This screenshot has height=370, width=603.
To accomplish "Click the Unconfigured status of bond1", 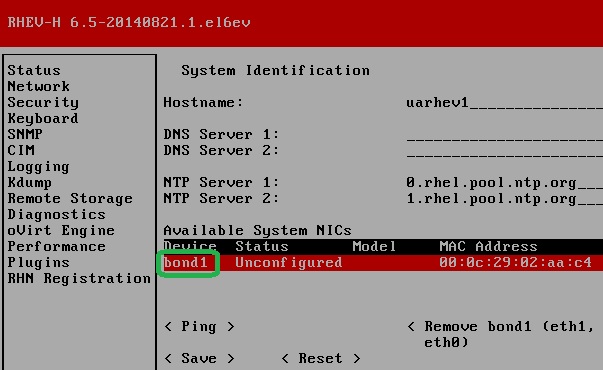I will click(289, 263).
